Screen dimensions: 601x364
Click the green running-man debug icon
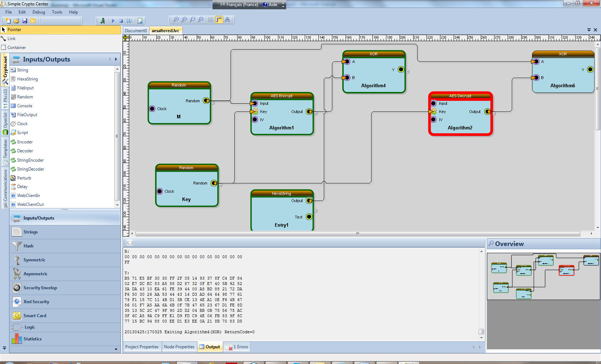tap(103, 21)
